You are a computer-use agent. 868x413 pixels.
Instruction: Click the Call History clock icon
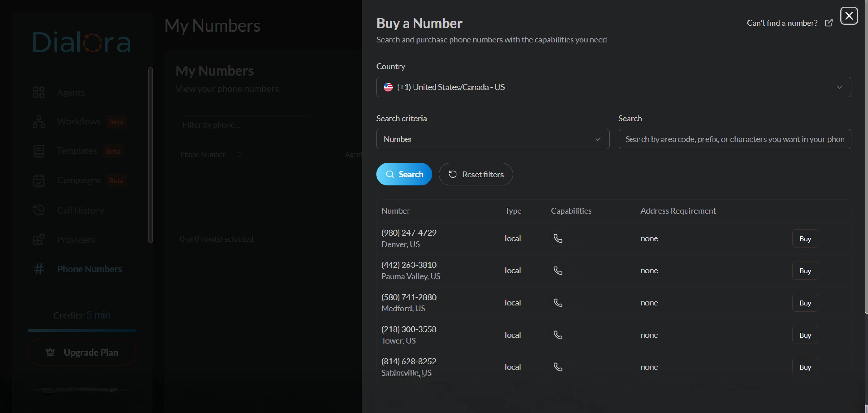pyautogui.click(x=39, y=210)
